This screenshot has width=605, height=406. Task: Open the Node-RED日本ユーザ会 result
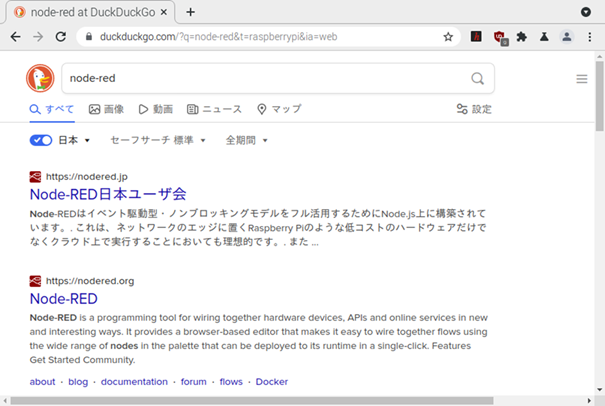pos(108,194)
